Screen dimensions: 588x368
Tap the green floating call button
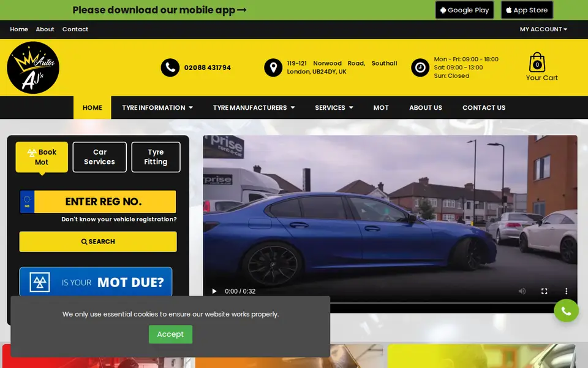[566, 310]
